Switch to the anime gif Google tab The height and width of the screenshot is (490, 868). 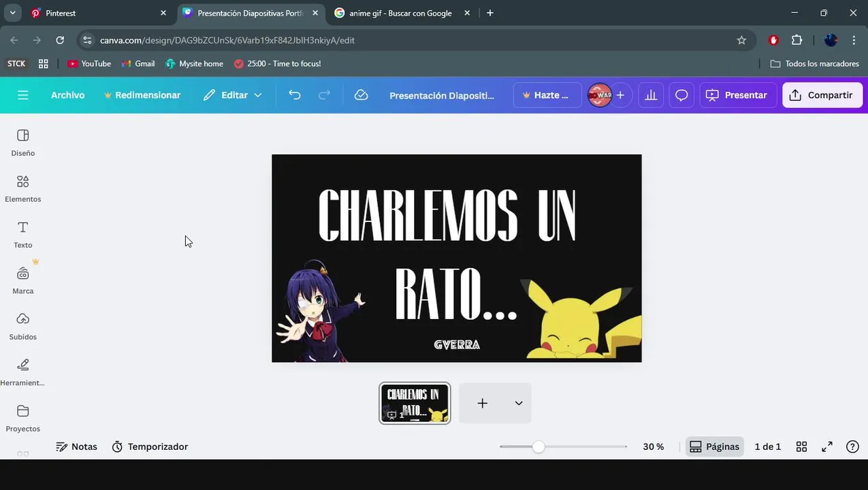(x=402, y=13)
